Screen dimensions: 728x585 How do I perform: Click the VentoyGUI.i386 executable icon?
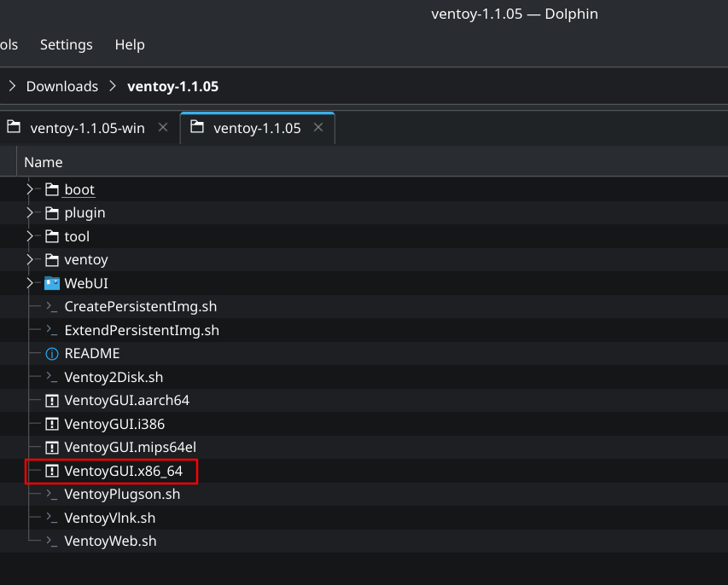click(x=52, y=424)
